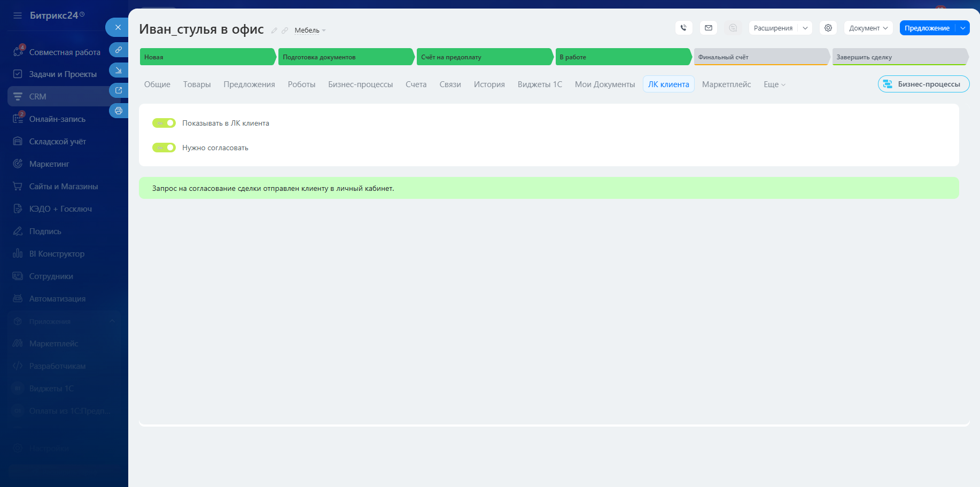Copy link icon next to deal title

(x=285, y=30)
